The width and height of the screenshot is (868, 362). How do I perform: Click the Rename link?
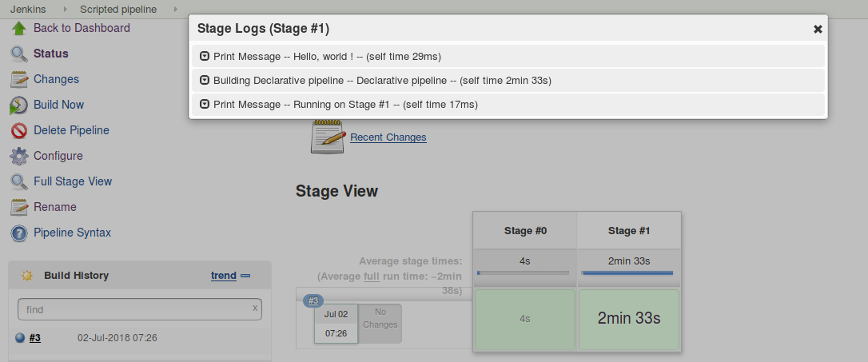coord(55,206)
